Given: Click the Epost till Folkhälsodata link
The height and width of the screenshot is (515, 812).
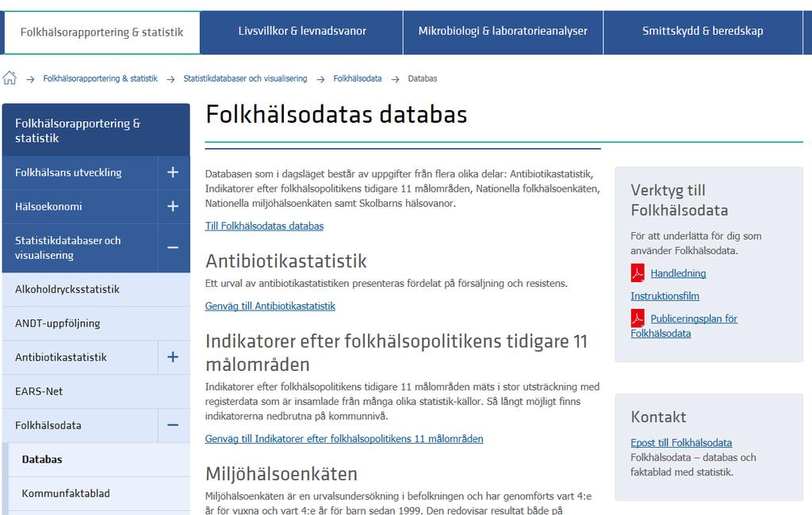Looking at the screenshot, I should click(681, 443).
